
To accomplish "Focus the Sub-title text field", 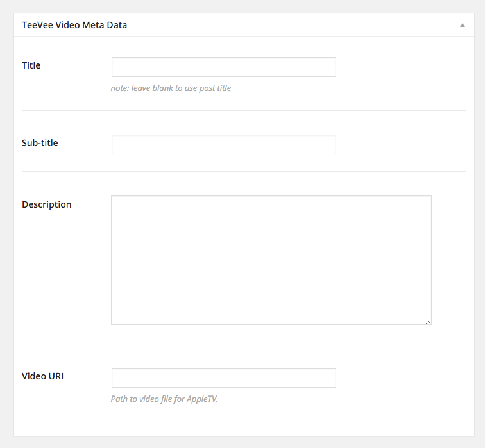I will pyautogui.click(x=224, y=144).
